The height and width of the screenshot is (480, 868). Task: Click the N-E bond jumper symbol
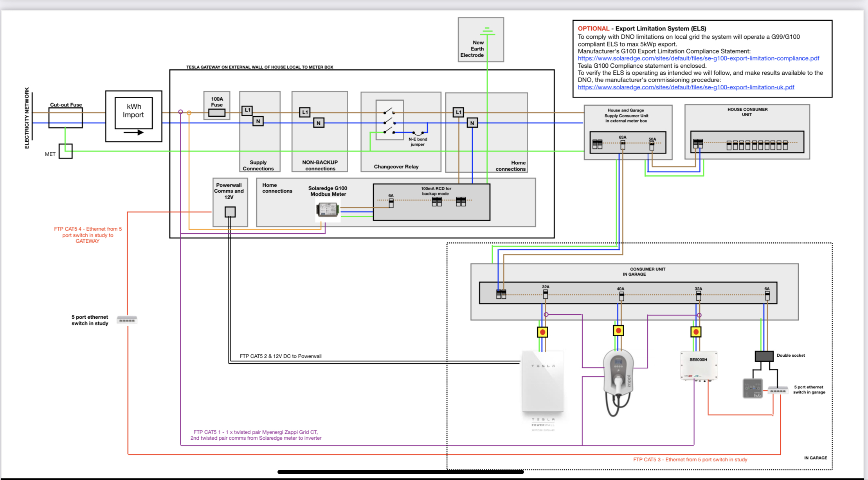point(418,133)
